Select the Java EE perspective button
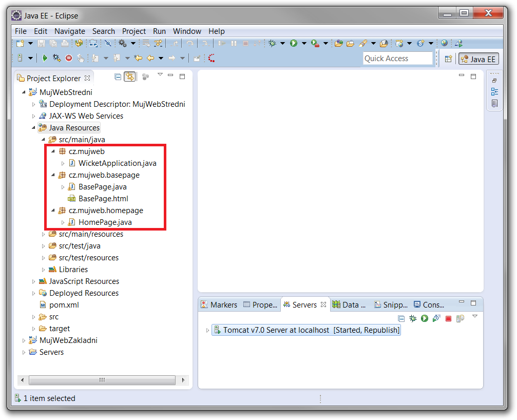 point(478,59)
